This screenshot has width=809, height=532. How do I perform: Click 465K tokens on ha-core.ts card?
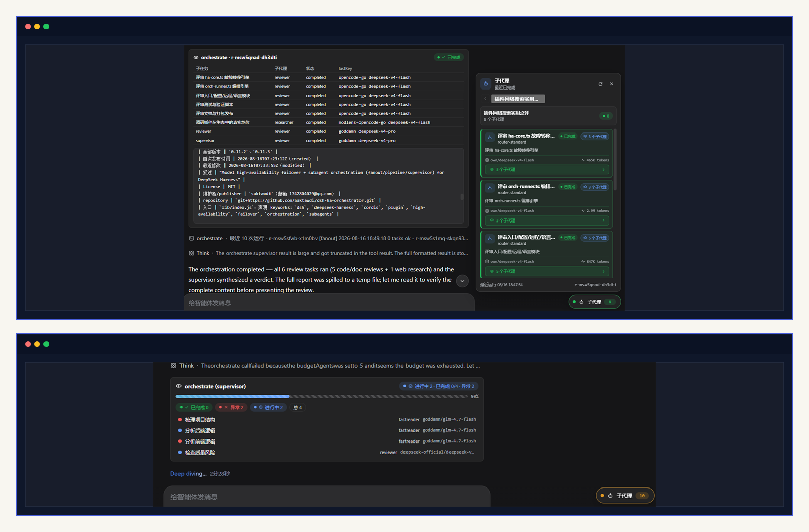[595, 160]
